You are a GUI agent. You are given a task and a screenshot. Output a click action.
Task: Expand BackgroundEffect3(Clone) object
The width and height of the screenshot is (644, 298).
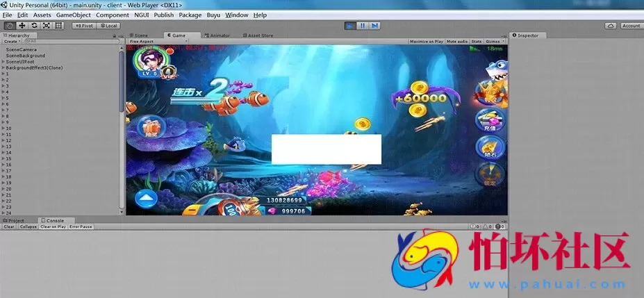pyautogui.click(x=3, y=68)
